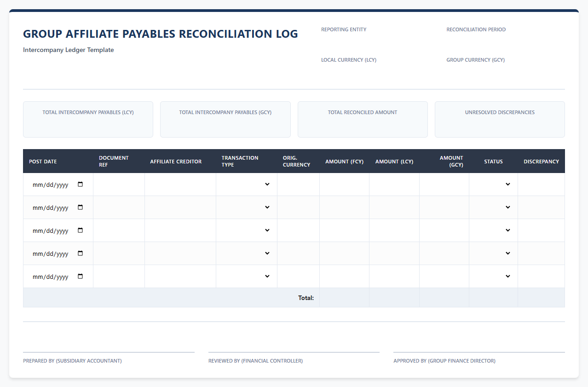
Task: Open the Status dropdown in the fifth row
Action: click(x=493, y=276)
